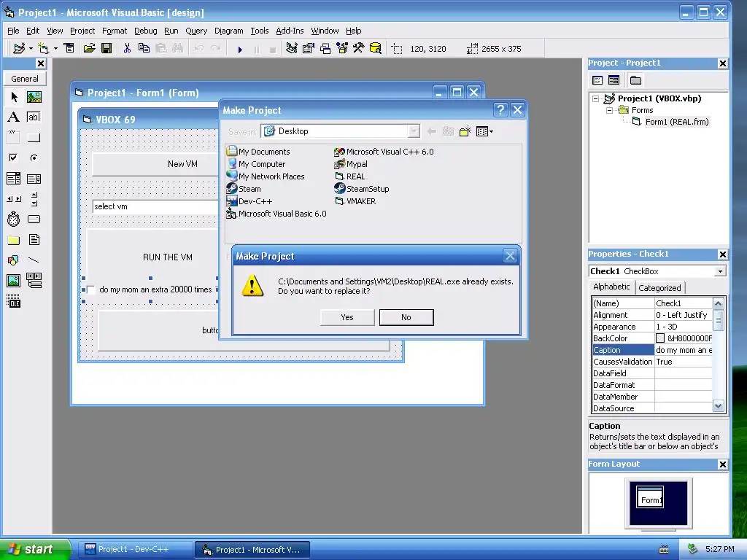This screenshot has height=560, width=747.
Task: Click the Properties Window toolbar icon
Action: [x=309, y=48]
